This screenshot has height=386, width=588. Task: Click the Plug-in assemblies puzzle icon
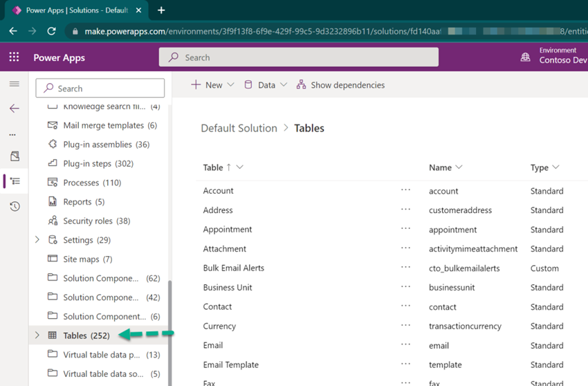(53, 144)
